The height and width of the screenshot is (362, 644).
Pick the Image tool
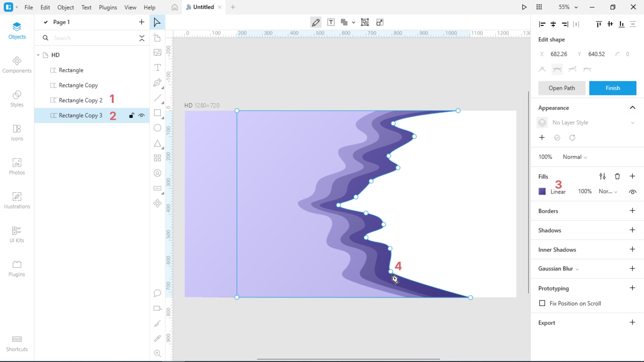(x=157, y=53)
